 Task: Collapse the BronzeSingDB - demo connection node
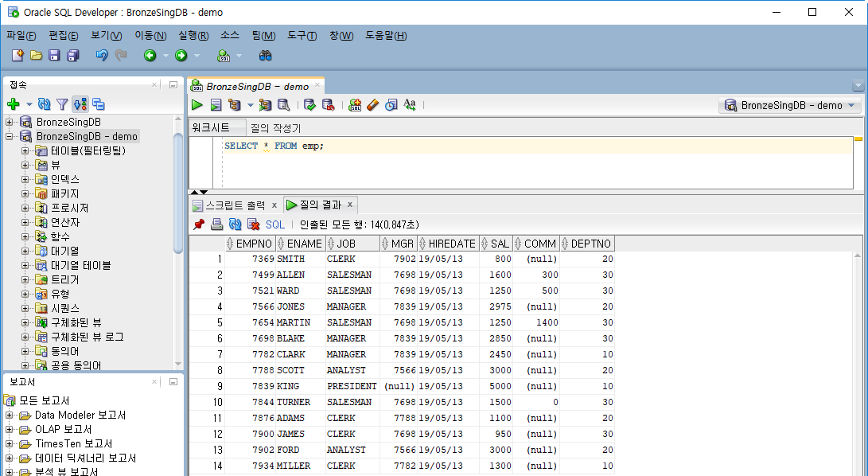pyautogui.click(x=10, y=136)
